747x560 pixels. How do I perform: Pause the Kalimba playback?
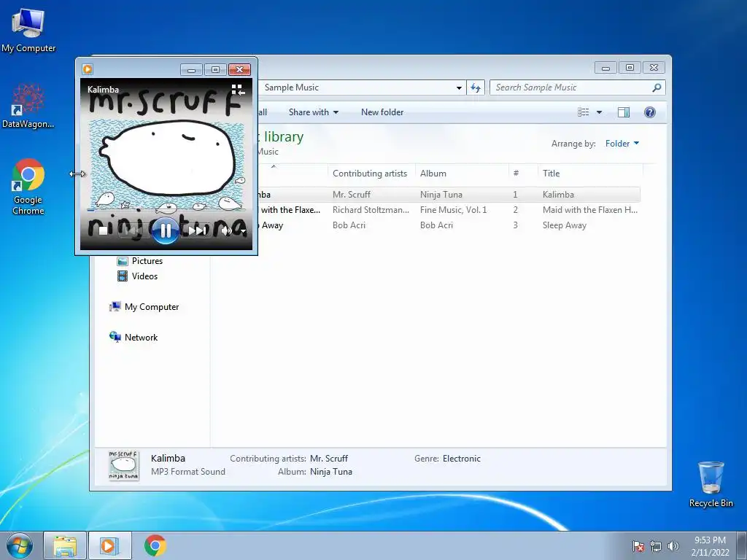(166, 231)
